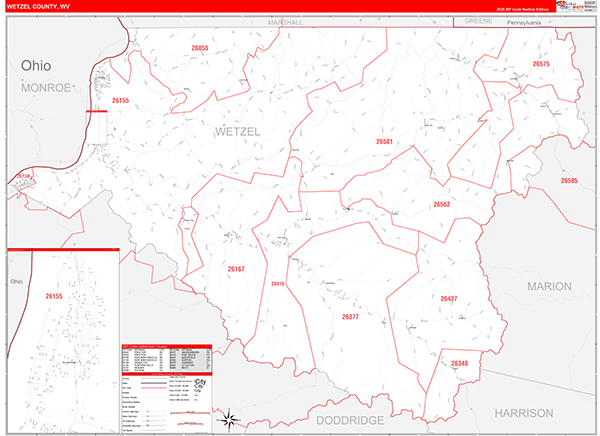Click the 'MARSHALL' county label
Screen dimensions: 600x436
pos(285,22)
